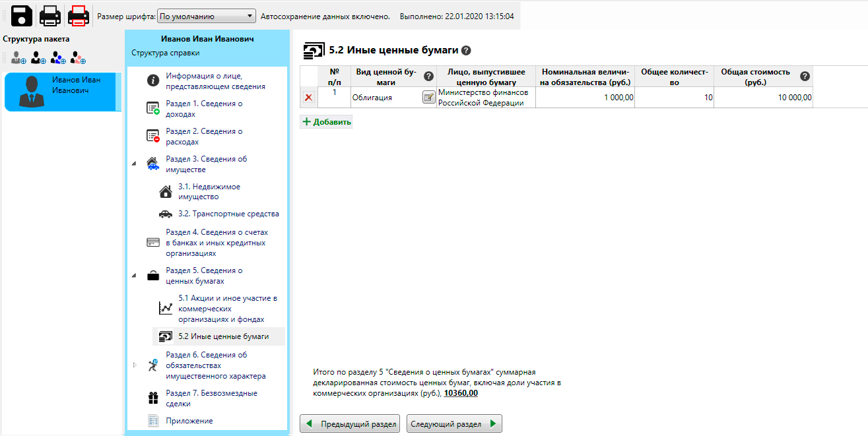Go to Следующий раздел
The height and width of the screenshot is (436, 868).
tap(454, 423)
